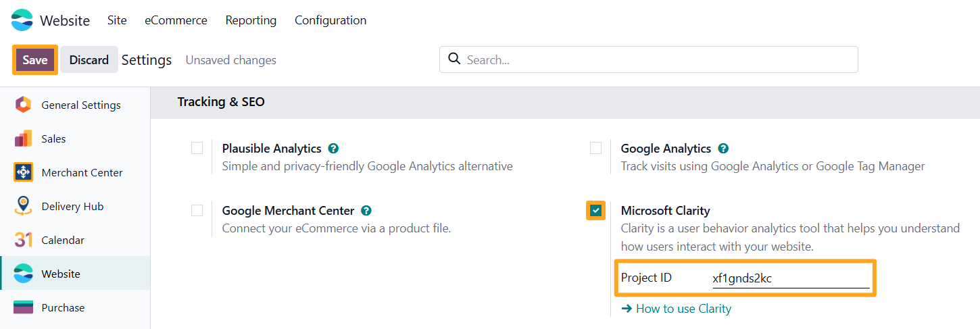This screenshot has width=980, height=329.
Task: Click the Settings breadcrumb title
Action: pos(147,60)
